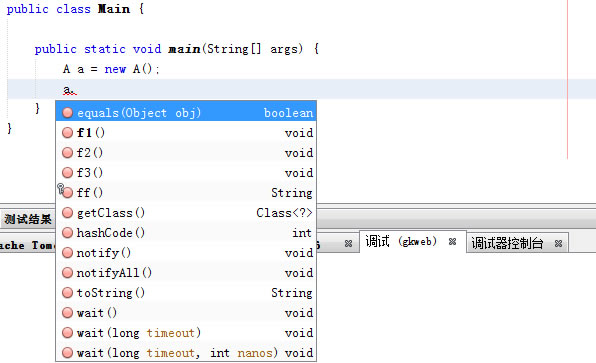Click method icon beside wait(long timeout, int nanos)
The height and width of the screenshot is (363, 596).
coord(67,353)
